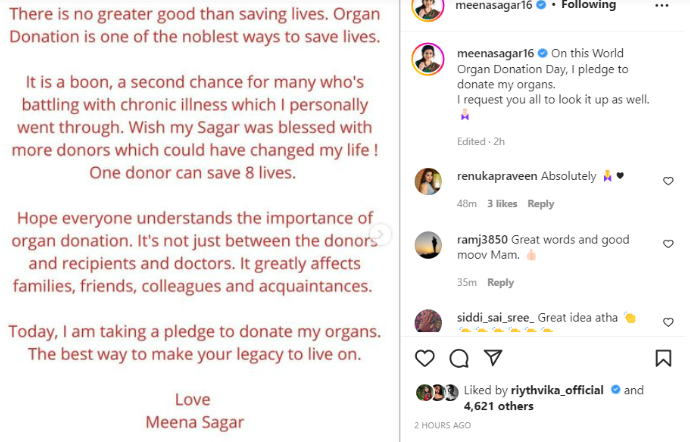690x442 pixels.
Task: Open siddi_sai_sree_ username link
Action: 496,317
